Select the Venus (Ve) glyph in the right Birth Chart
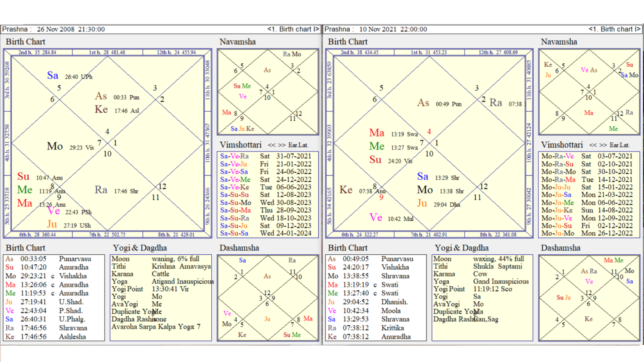This screenshot has width=644, height=362. tap(376, 217)
